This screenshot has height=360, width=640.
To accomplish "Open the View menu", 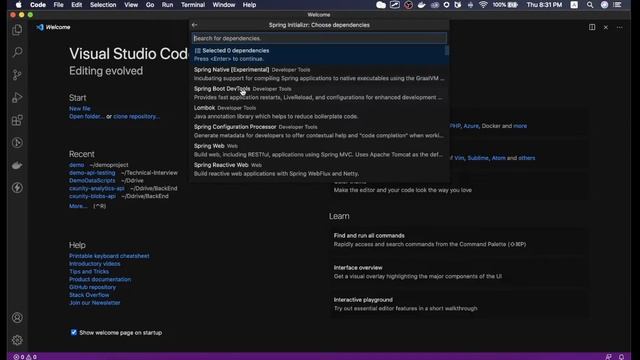I will click(x=131, y=5).
